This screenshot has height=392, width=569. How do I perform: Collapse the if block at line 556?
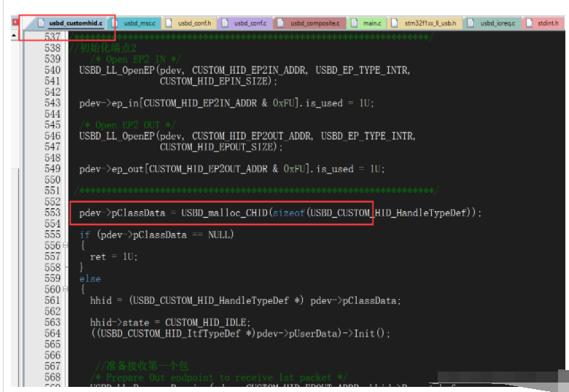tap(66, 246)
